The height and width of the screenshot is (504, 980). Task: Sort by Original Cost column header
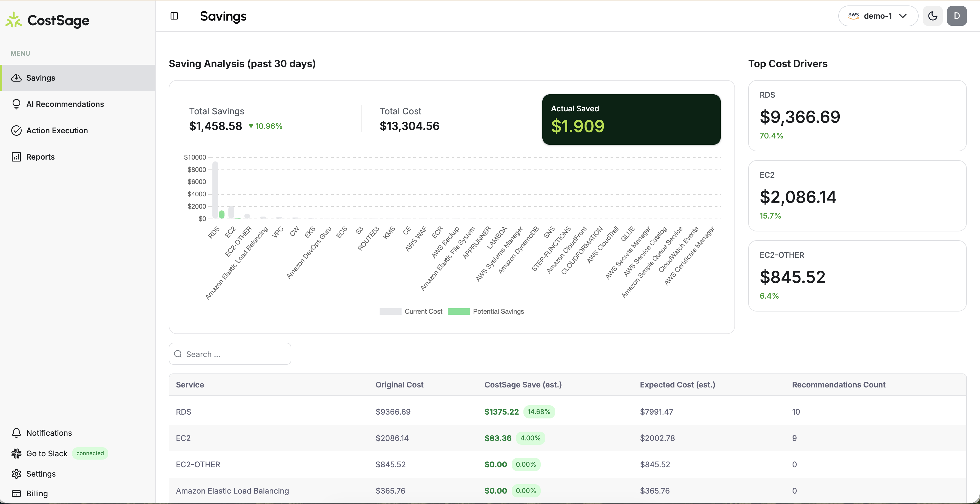[399, 384]
